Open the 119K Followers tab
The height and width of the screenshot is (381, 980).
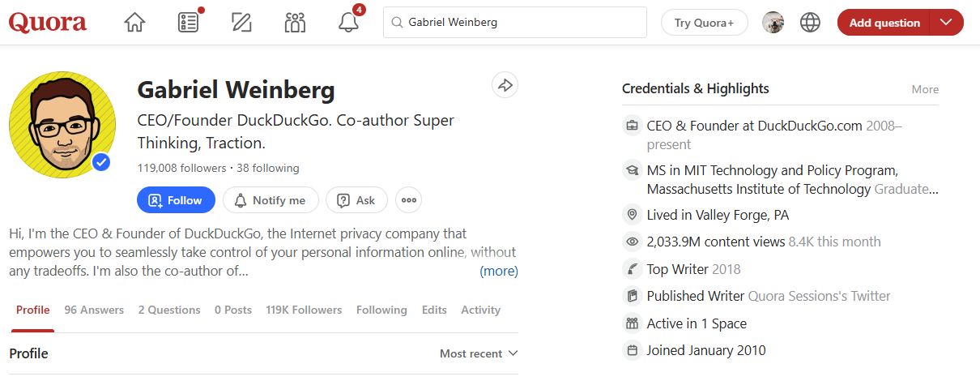point(304,310)
